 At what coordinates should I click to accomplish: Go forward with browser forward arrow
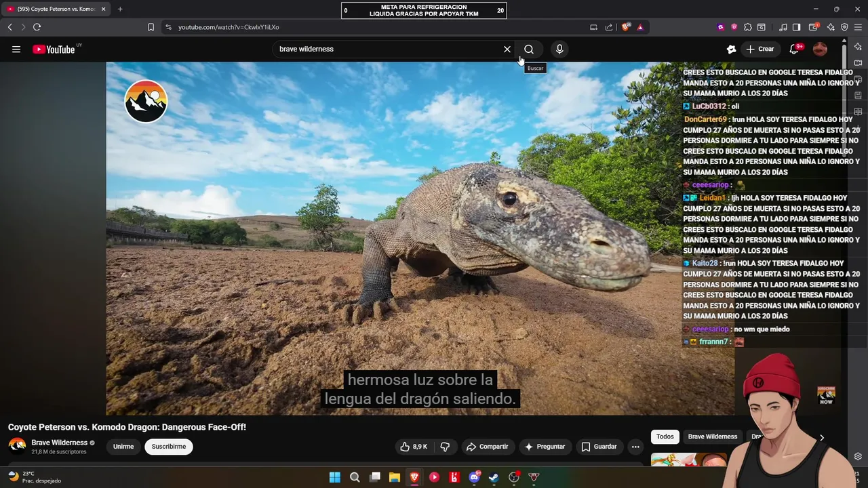click(23, 27)
